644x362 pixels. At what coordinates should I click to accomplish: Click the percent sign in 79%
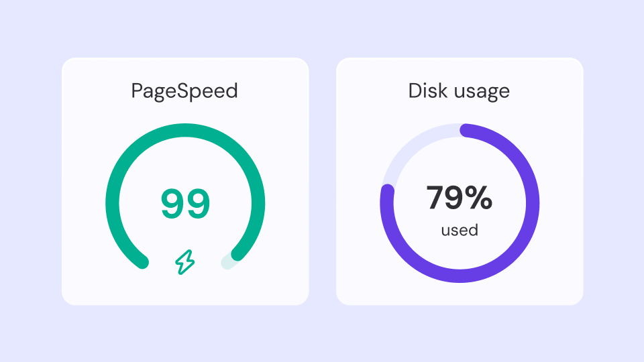tap(479, 198)
